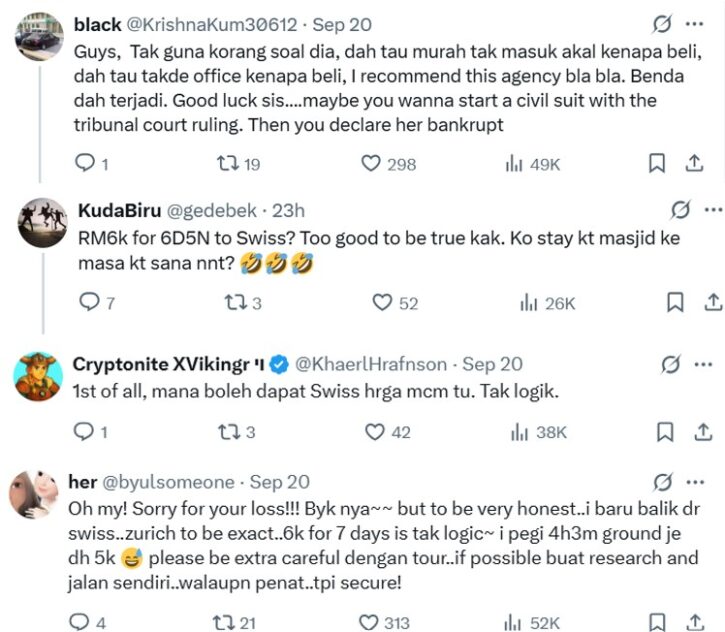Open more options on KudaBiru's tweet
This screenshot has height=632, width=725.
[713, 210]
